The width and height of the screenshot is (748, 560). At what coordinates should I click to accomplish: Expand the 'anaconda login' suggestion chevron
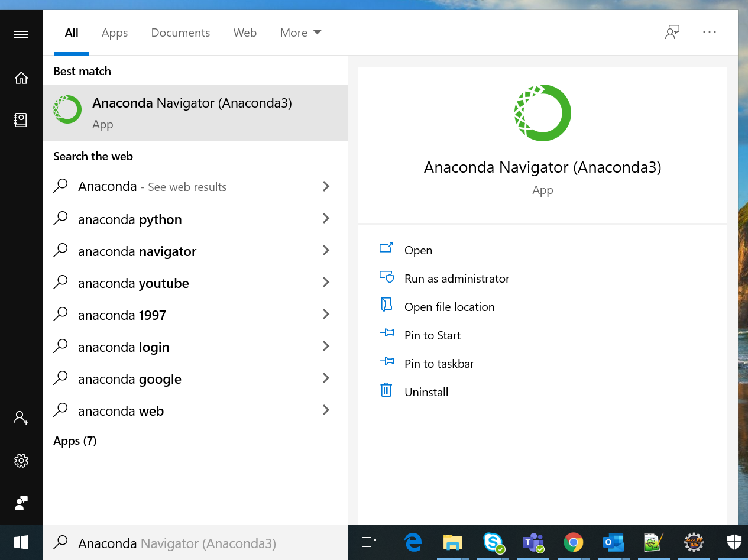pos(326,347)
